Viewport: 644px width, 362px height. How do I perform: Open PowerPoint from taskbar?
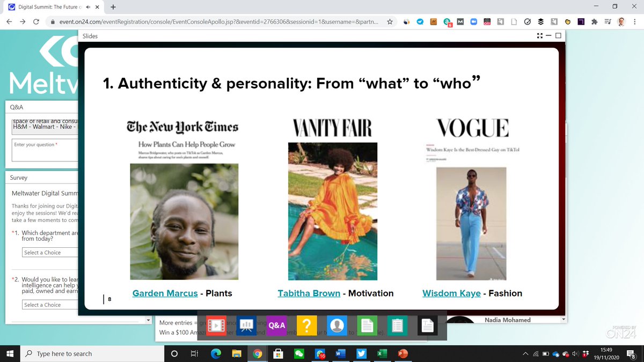click(x=402, y=353)
